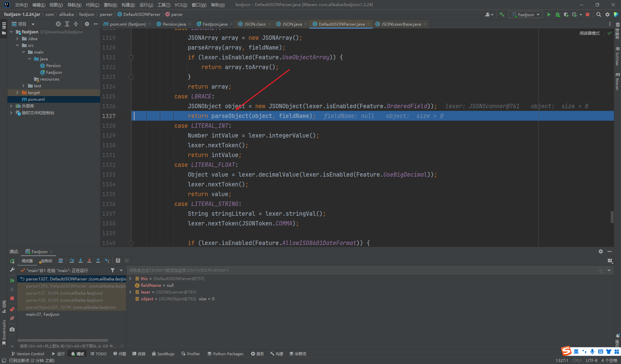This screenshot has height=364, width=621.
Task: Expand the test folder
Action: pyautogui.click(x=23, y=86)
